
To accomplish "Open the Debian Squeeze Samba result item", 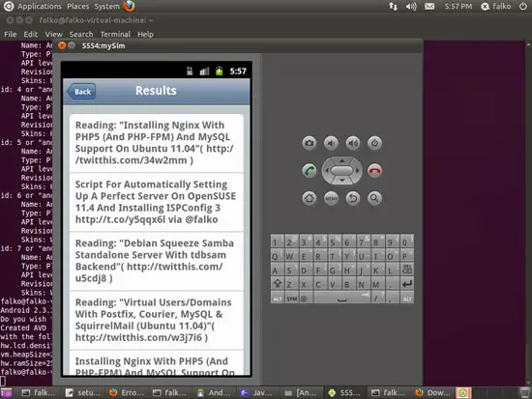I will 157,261.
